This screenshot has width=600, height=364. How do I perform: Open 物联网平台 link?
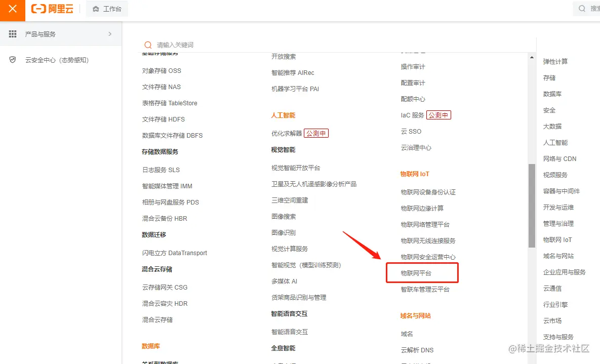(x=416, y=273)
